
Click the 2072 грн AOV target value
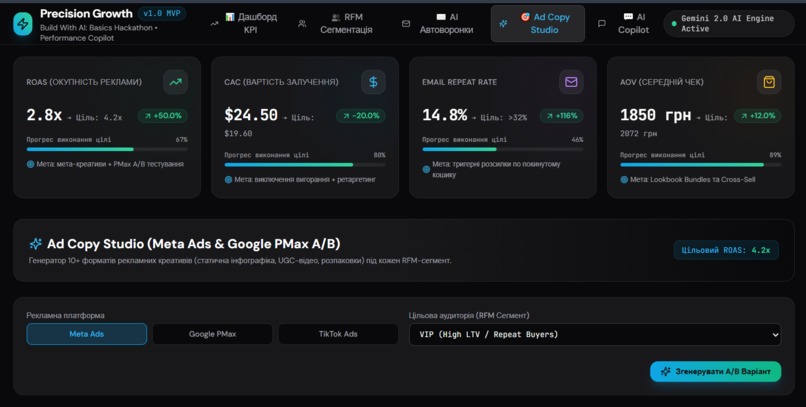638,134
